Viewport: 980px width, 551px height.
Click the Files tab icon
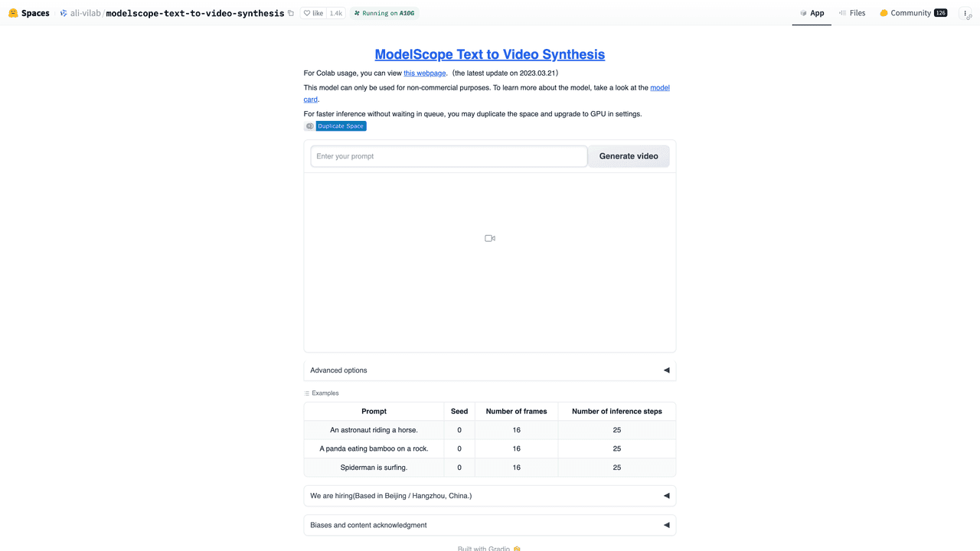coord(842,13)
